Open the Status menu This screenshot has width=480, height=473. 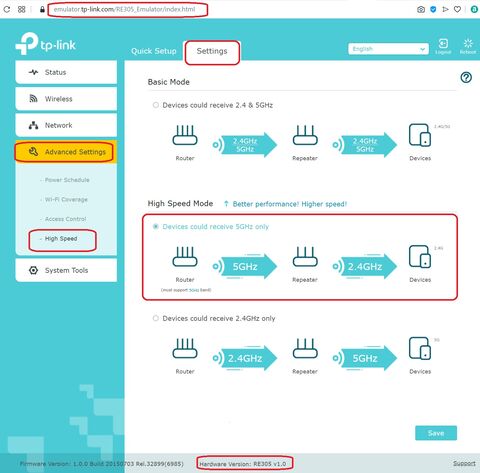[66, 72]
